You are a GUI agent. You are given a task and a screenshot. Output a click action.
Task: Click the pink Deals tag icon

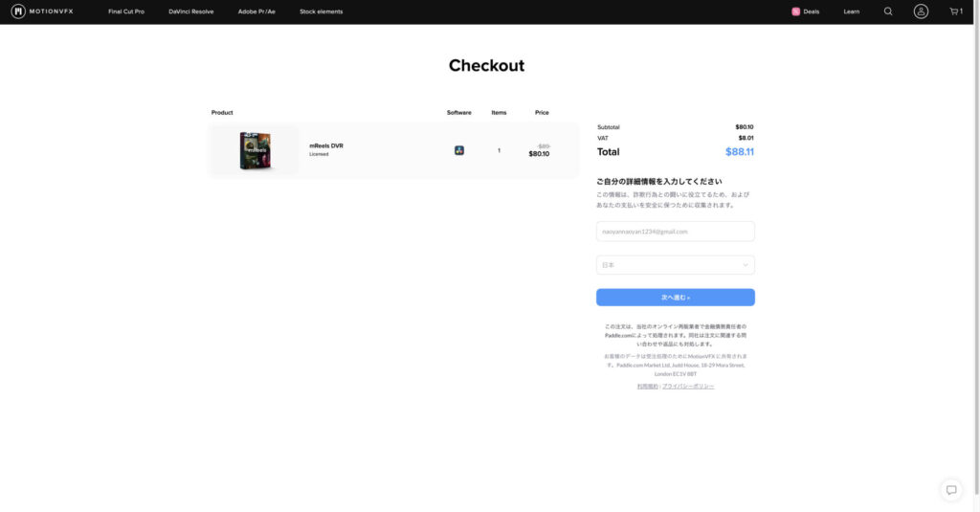click(795, 11)
